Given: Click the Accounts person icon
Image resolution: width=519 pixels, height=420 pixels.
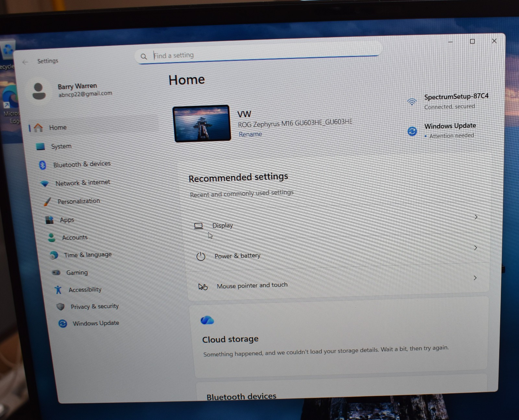Looking at the screenshot, I should pos(52,238).
